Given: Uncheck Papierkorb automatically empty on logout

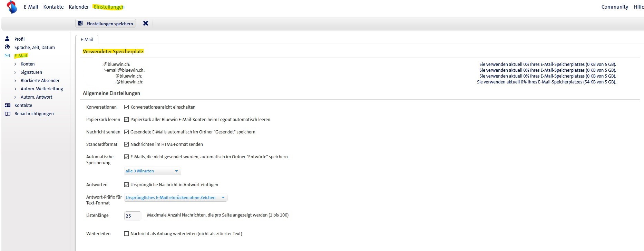Looking at the screenshot, I should tap(127, 120).
